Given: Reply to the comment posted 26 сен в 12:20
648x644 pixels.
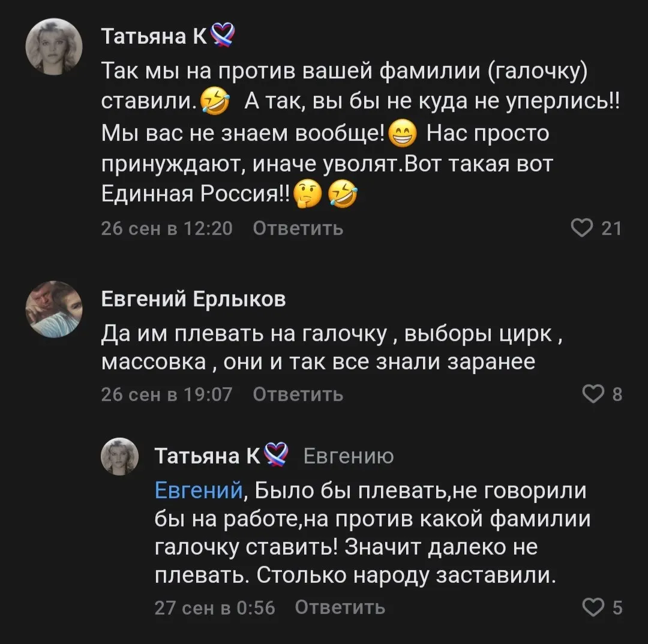Looking at the screenshot, I should click(x=298, y=228).
